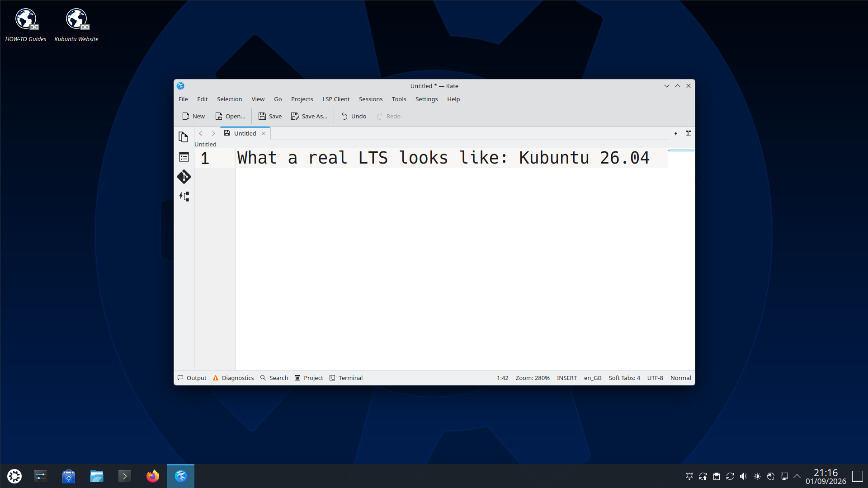Image resolution: width=868 pixels, height=488 pixels.
Task: Open the Edit menu
Action: tap(202, 99)
